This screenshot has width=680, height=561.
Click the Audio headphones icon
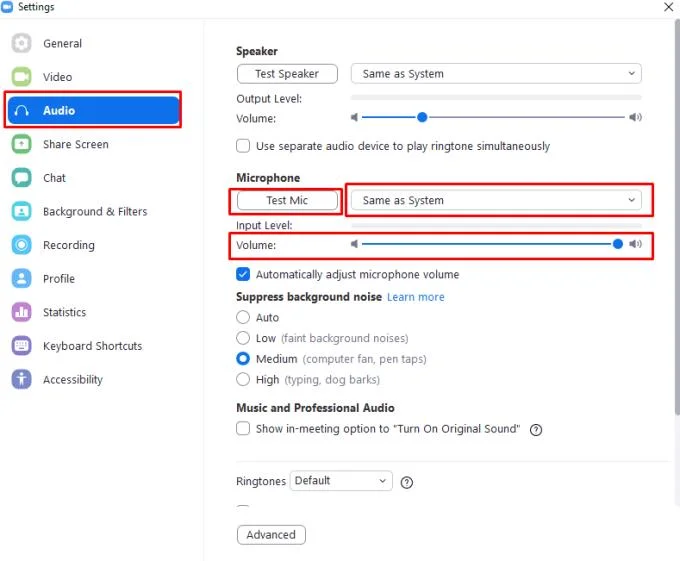[21, 111]
